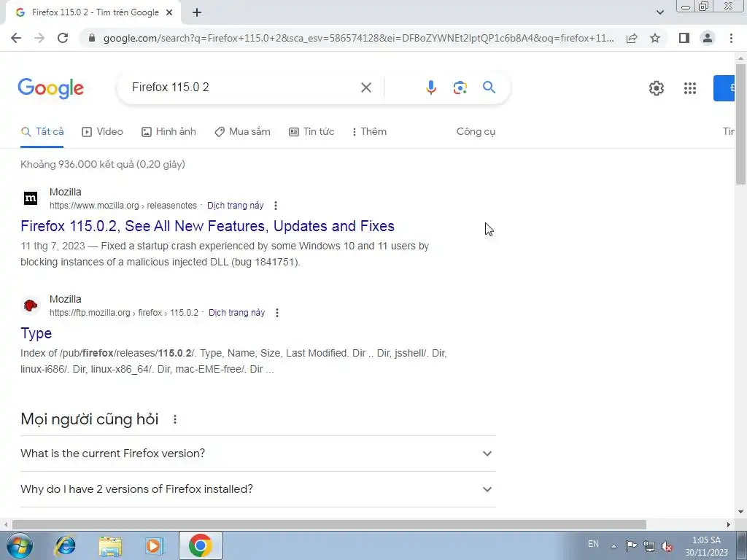
Task: Open the tray volume speaker icon
Action: [x=667, y=546]
